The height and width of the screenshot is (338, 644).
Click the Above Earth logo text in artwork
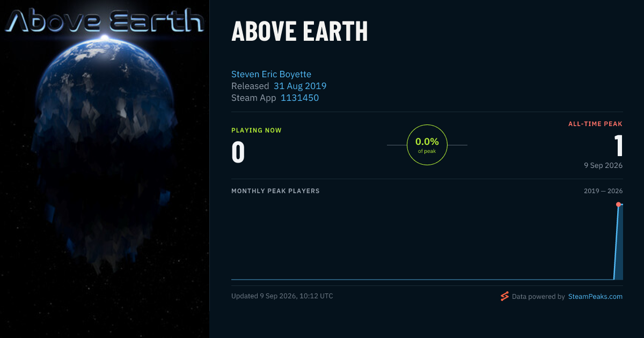coord(105,20)
